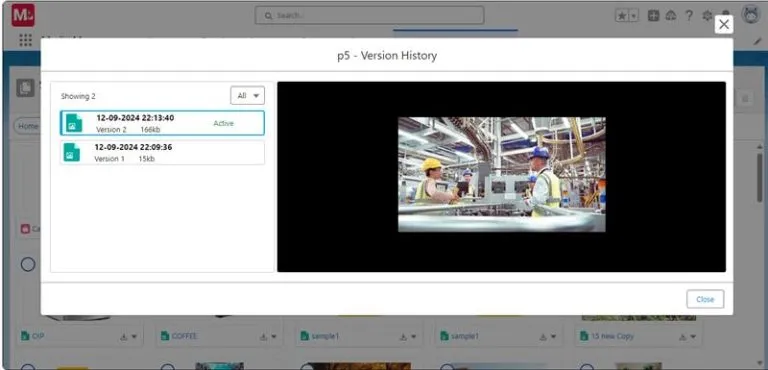Click the 15 new Copy file icon

[x=584, y=336]
